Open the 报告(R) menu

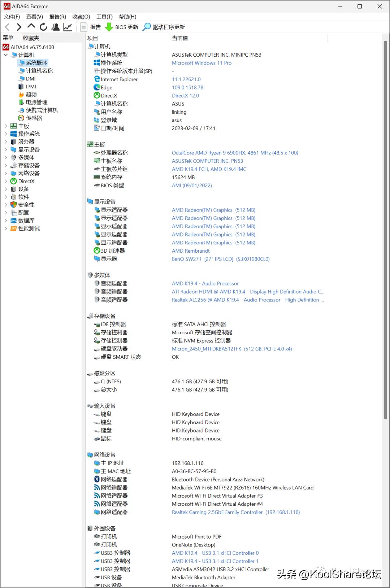point(58,17)
